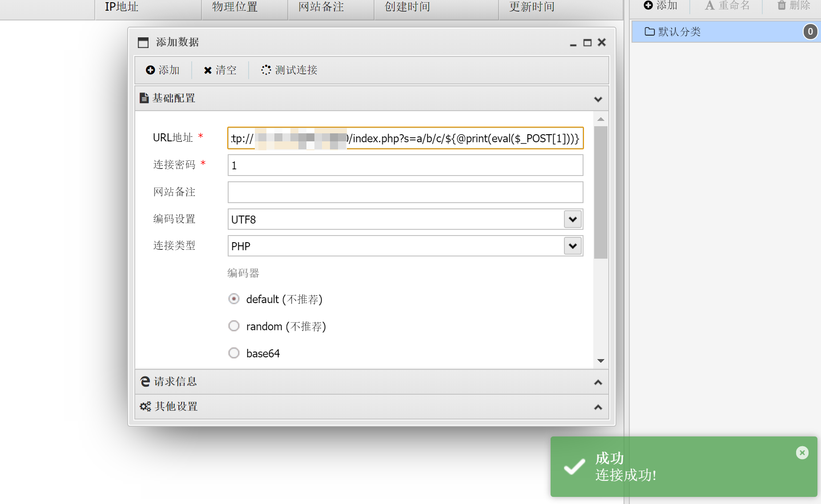The width and height of the screenshot is (821, 504).
Task: Click the 其他设置 gears icon
Action: 145,406
